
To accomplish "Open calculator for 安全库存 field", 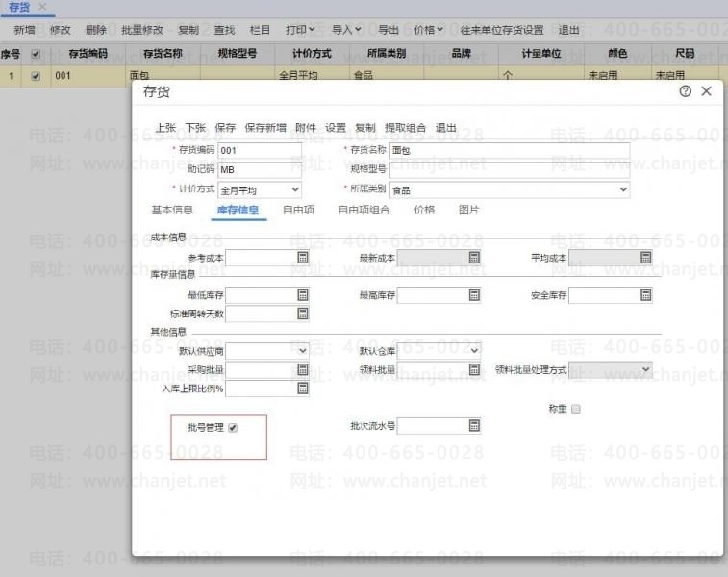I will 646,295.
